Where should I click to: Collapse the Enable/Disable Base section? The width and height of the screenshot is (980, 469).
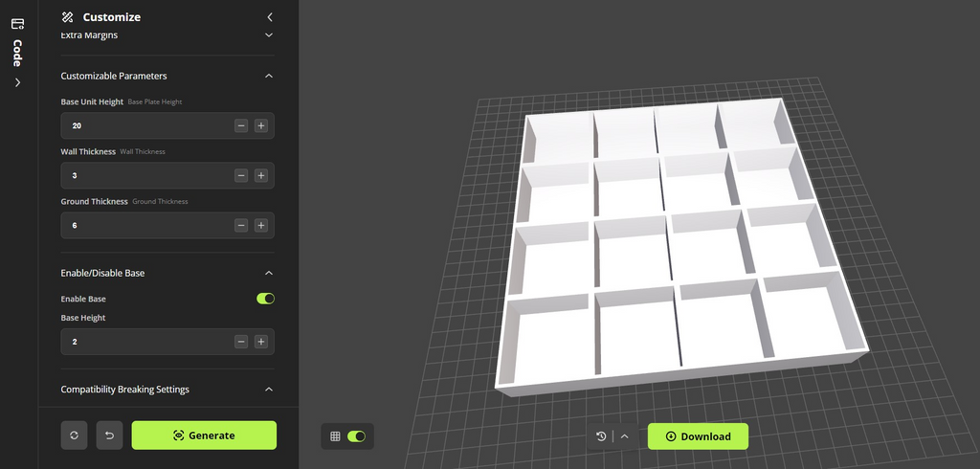point(269,274)
